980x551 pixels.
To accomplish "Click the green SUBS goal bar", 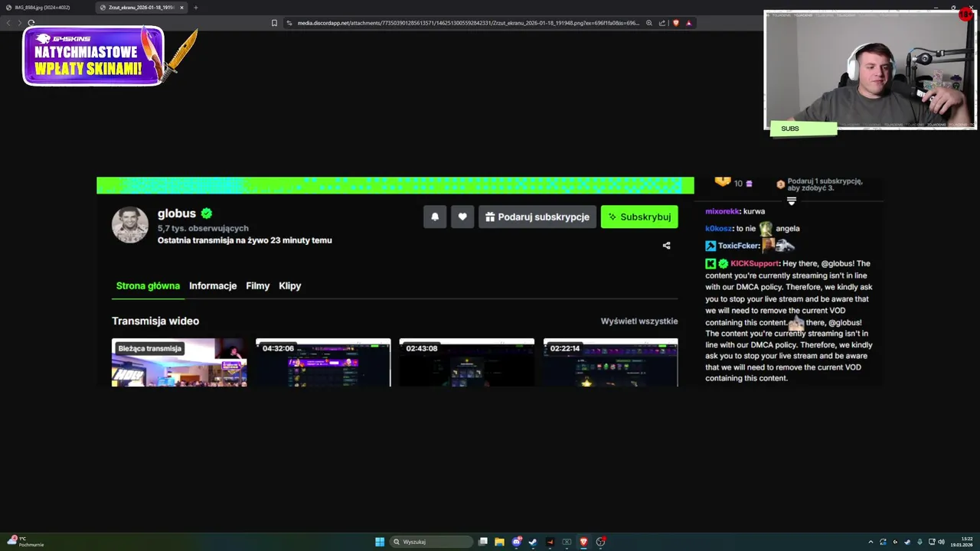I will point(803,129).
